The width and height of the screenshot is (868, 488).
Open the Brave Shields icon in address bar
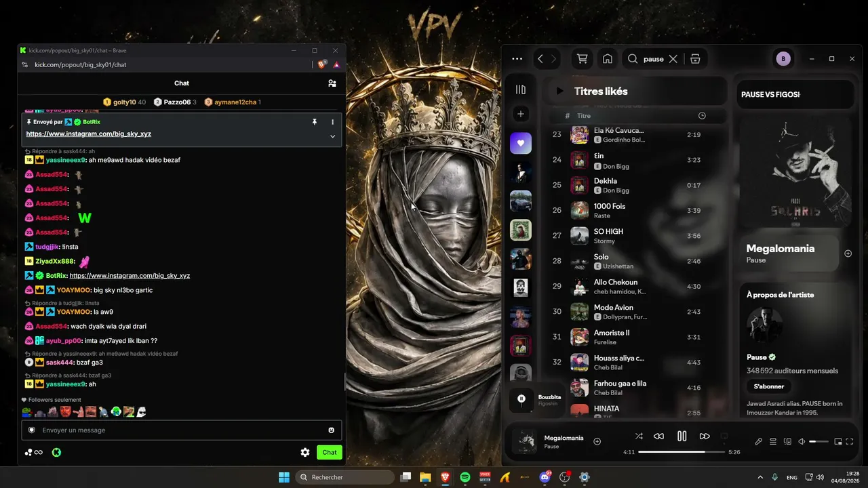point(323,64)
